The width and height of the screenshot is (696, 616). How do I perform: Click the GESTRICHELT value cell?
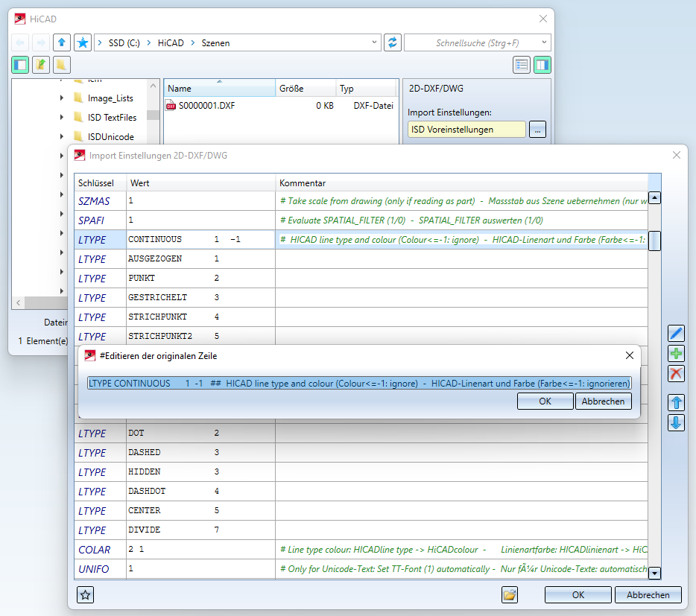200,297
